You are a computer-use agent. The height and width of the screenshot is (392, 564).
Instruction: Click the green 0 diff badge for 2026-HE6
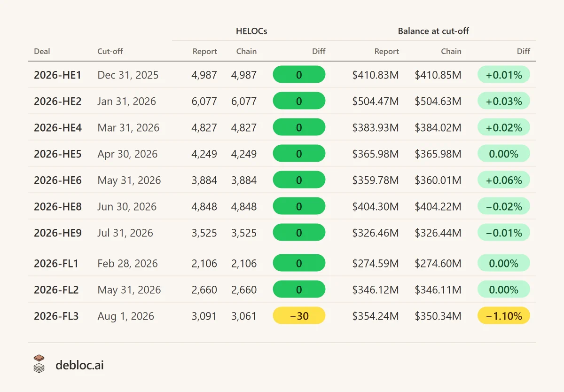299,180
